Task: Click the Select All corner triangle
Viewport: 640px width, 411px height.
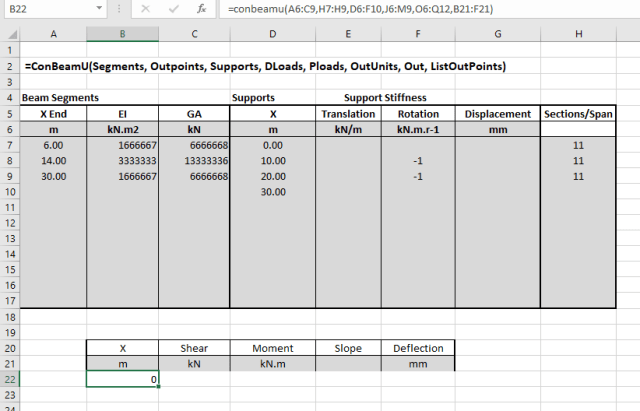Action: coord(9,34)
